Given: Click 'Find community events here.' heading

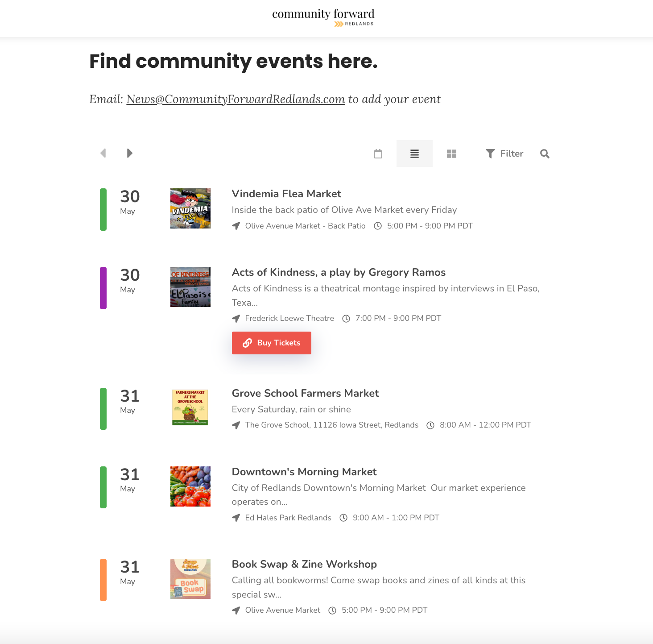Looking at the screenshot, I should [x=233, y=61].
